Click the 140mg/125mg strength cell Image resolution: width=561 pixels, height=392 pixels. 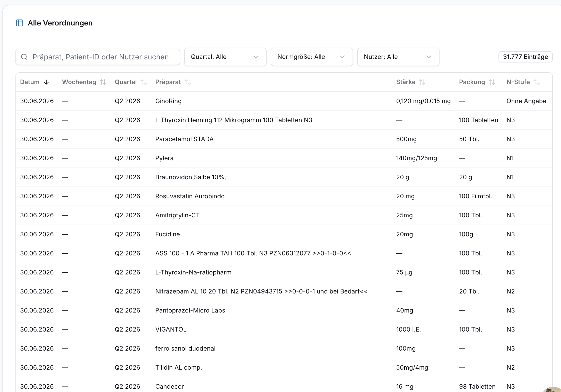point(417,158)
